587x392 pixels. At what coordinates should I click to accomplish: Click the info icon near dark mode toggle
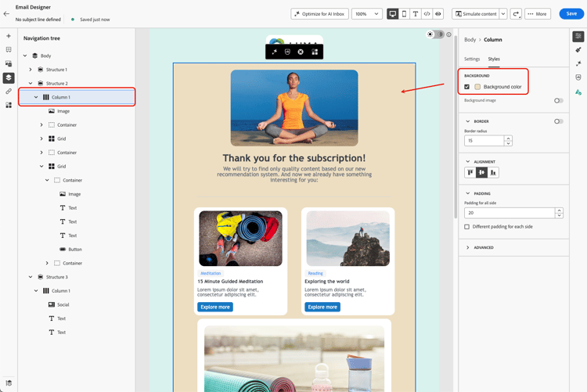(448, 34)
